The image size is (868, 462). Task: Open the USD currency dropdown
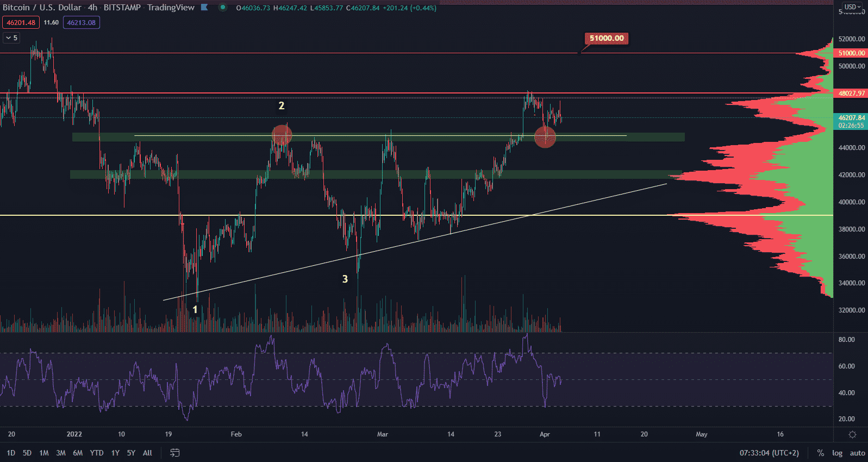coord(852,7)
